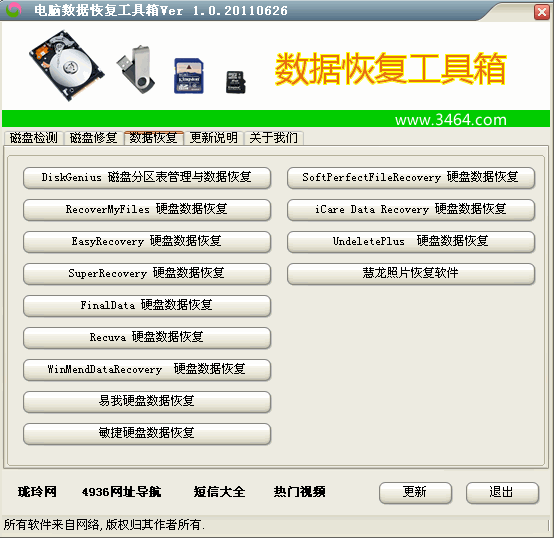Viewport: 554px width, 538px height.
Task: Click the green app logo in title bar
Action: click(14, 10)
